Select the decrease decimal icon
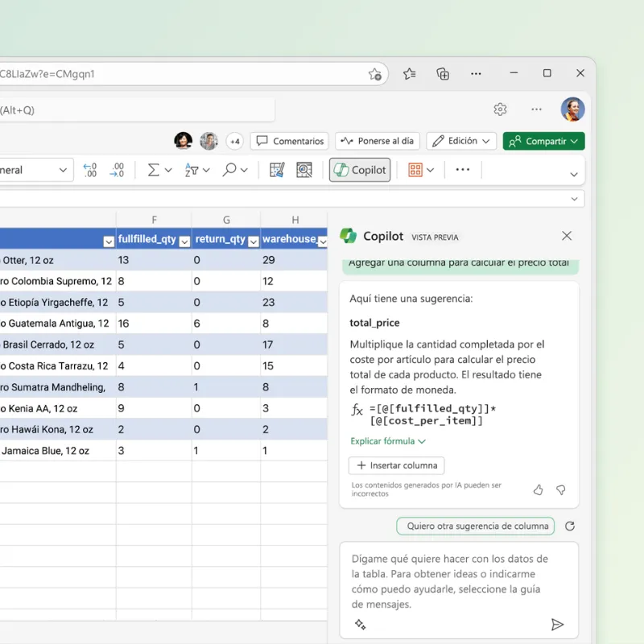The image size is (644, 644). pyautogui.click(x=116, y=170)
